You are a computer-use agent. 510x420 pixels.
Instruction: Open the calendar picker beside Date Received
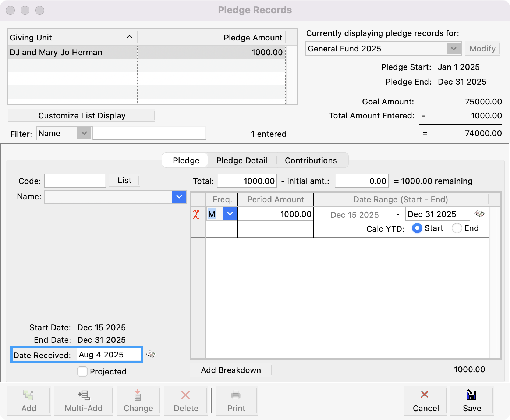coord(151,355)
